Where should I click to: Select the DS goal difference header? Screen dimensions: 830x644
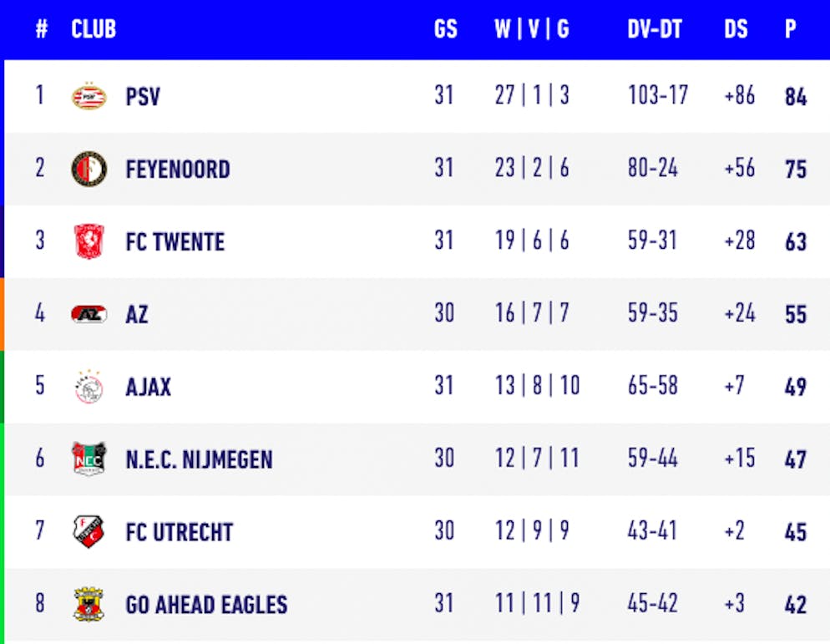(x=736, y=29)
